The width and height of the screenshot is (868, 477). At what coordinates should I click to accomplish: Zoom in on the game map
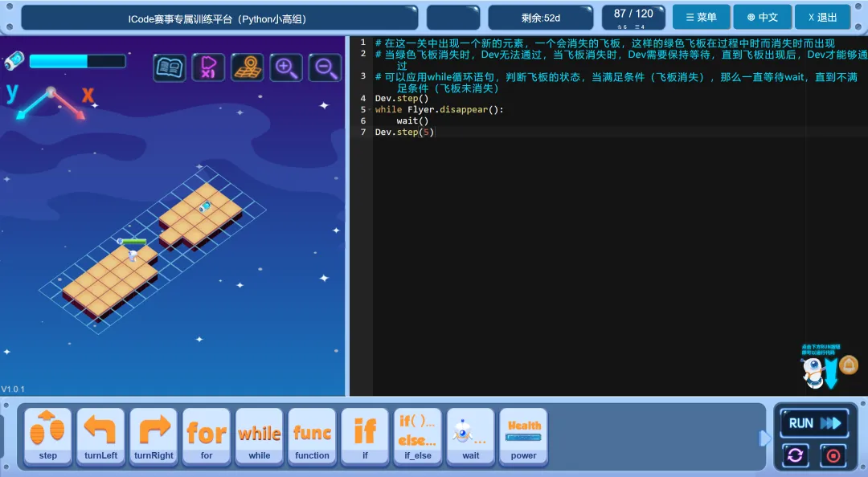[x=285, y=67]
